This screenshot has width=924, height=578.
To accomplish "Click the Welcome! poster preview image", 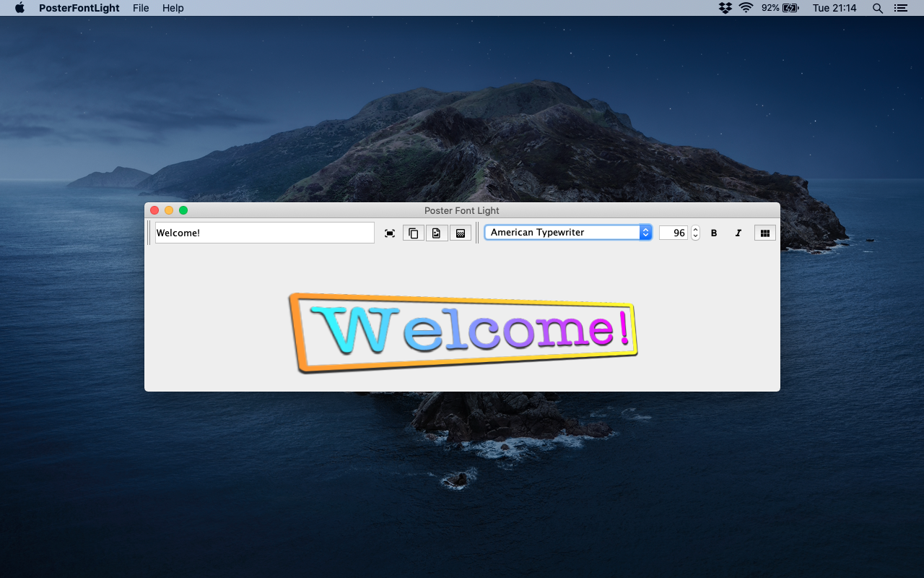I will coord(463,332).
